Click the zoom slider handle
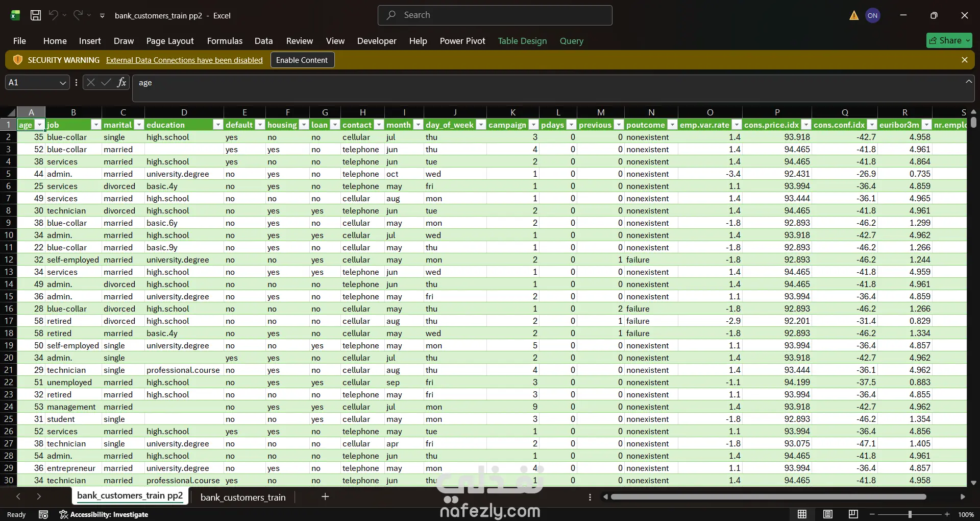Viewport: 980px width, 521px height. pyautogui.click(x=910, y=514)
